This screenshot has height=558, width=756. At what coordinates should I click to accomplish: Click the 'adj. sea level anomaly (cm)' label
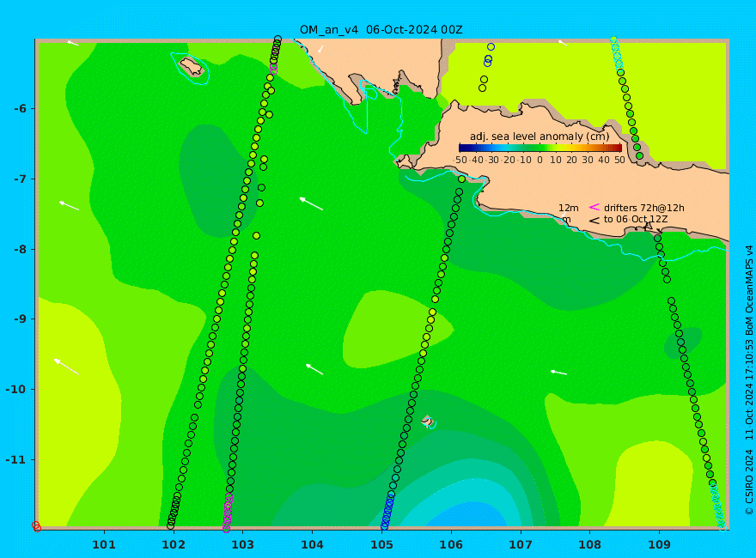click(x=540, y=136)
